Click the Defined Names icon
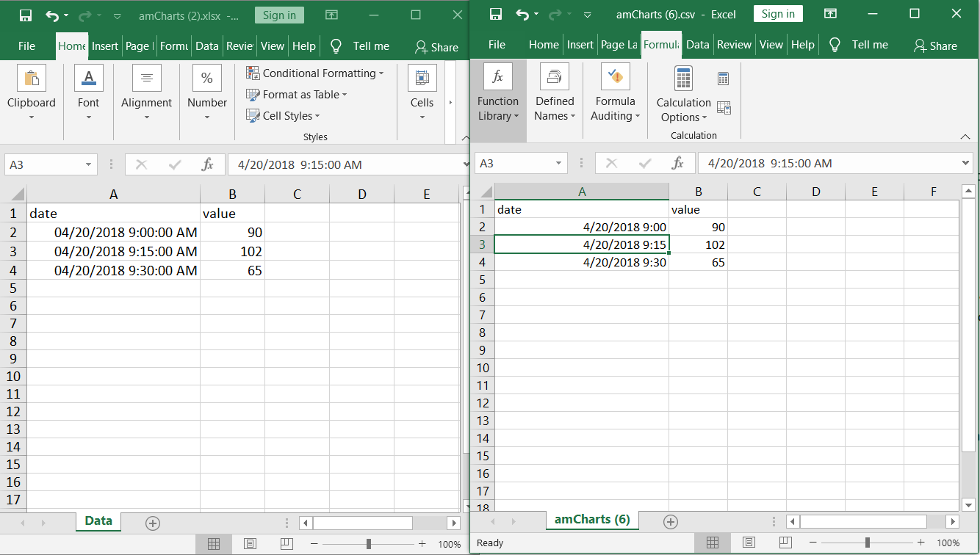 (x=555, y=76)
